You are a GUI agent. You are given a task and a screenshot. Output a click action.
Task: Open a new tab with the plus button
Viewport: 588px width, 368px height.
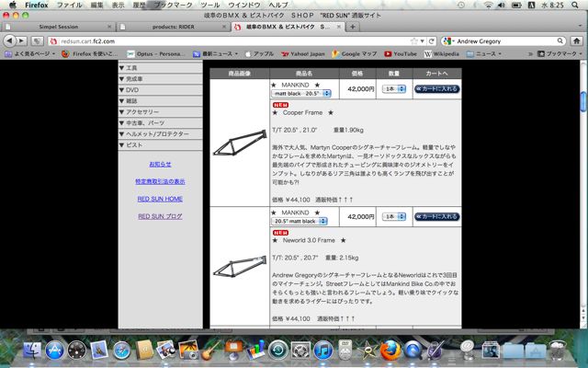pyautogui.click(x=353, y=27)
